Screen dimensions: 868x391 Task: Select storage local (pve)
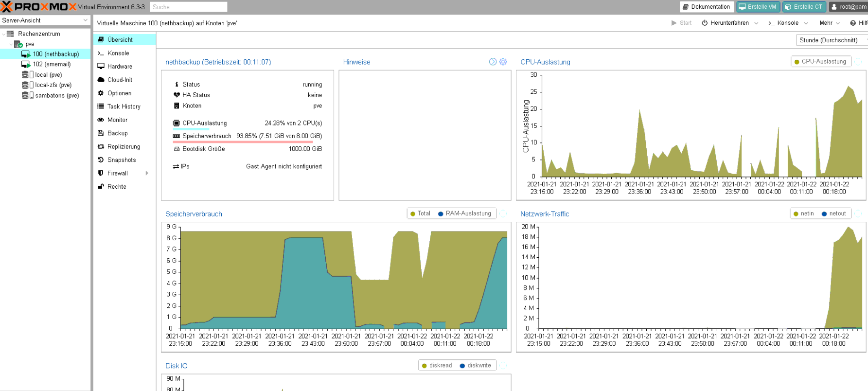point(45,75)
